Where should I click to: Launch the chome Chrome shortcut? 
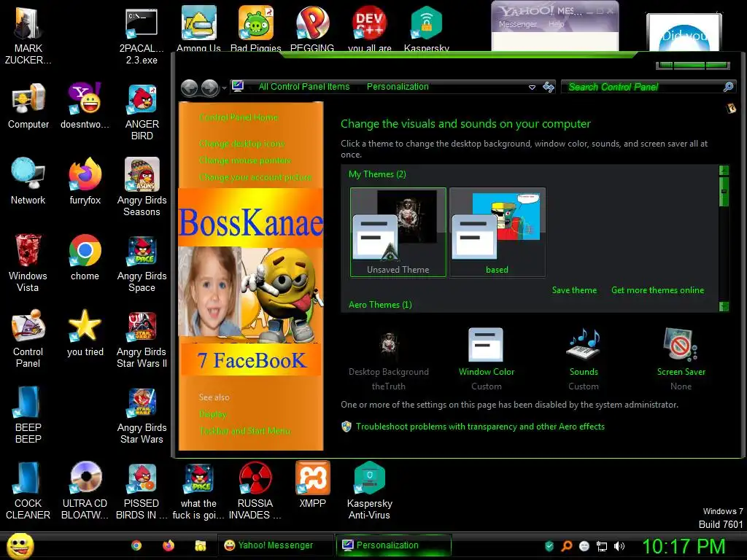click(85, 257)
